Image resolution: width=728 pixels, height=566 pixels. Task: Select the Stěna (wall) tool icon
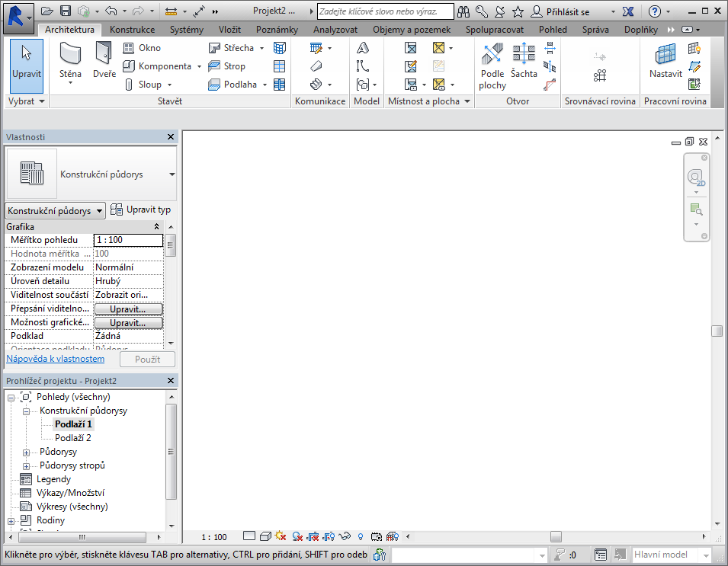coord(70,53)
